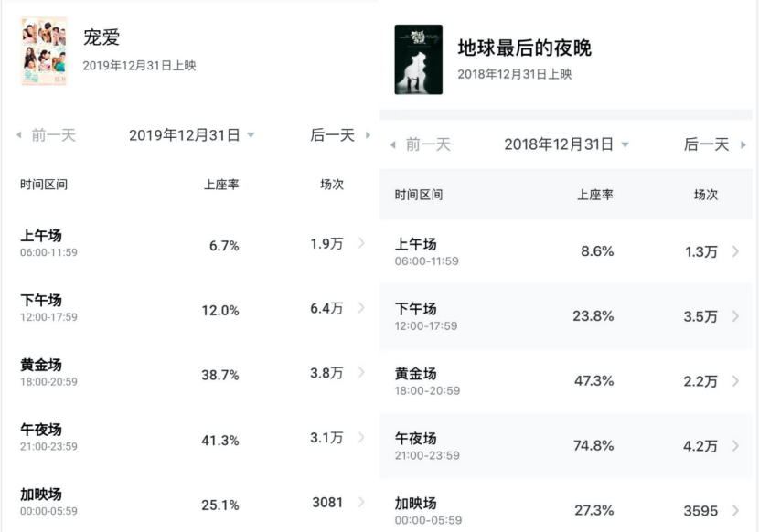Expand 加映场 row chevron with 3081 screenings

pos(361,503)
